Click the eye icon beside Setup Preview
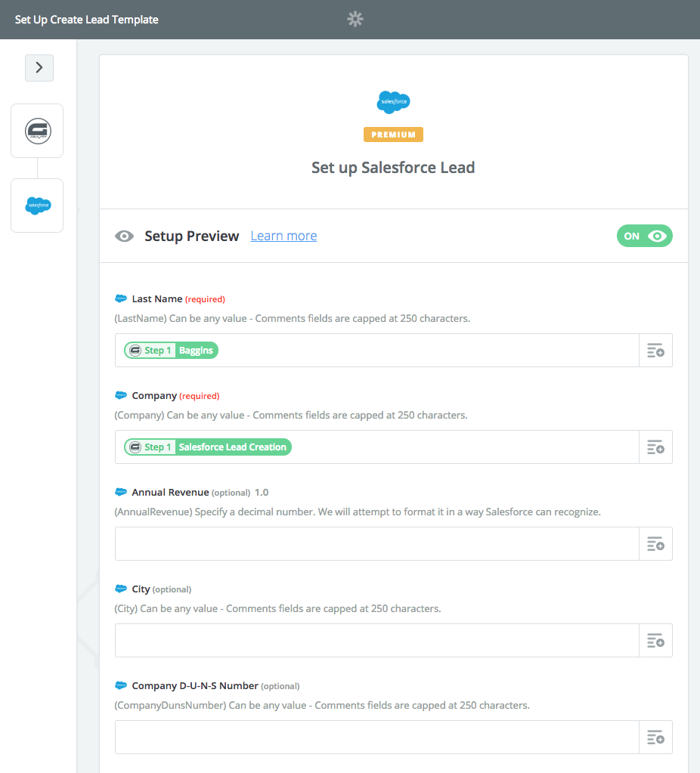Screen dimensions: 700x773 124,237
